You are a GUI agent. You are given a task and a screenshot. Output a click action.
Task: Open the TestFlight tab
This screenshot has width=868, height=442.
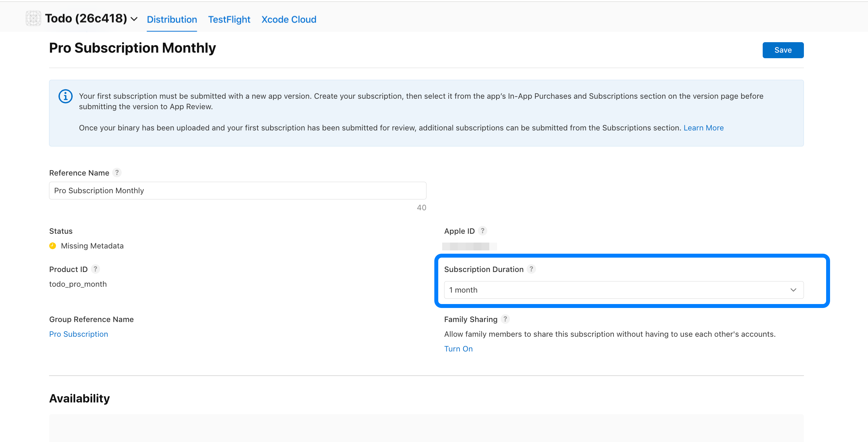229,20
